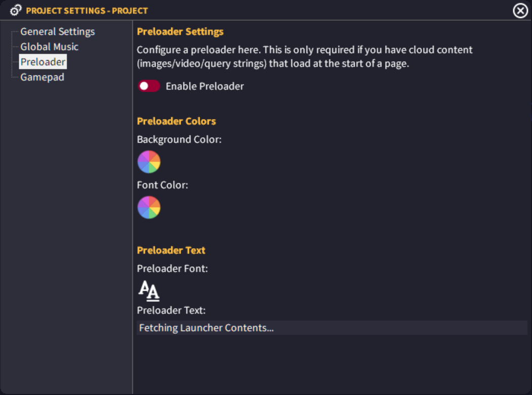This screenshot has height=395, width=532.
Task: Click the Background Color color wheel swatch
Action: tap(148, 162)
